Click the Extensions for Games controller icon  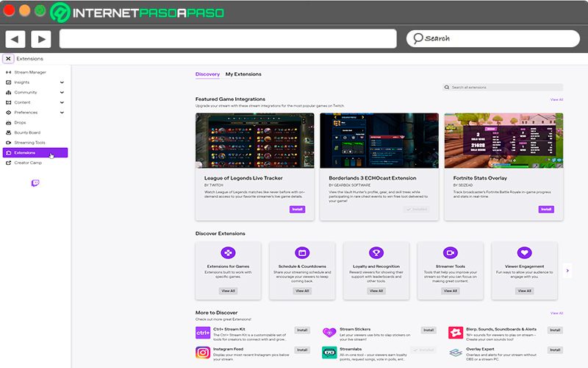pos(228,252)
